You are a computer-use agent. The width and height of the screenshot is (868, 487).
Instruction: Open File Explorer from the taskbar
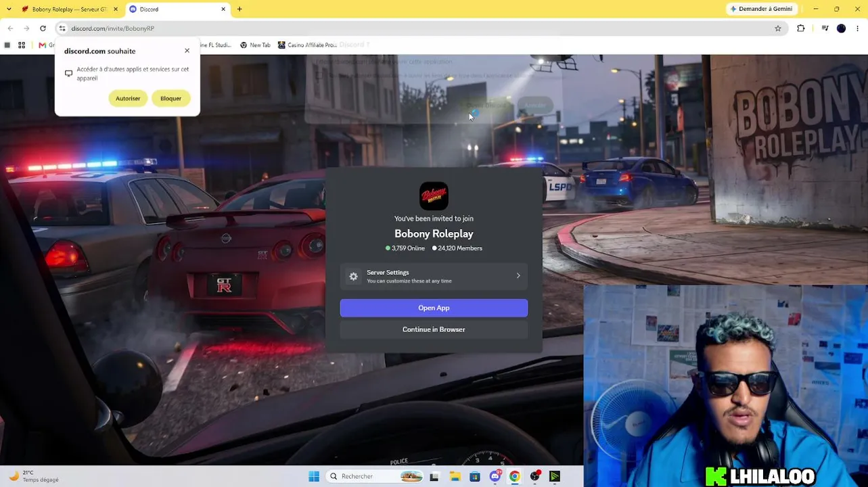(x=455, y=476)
